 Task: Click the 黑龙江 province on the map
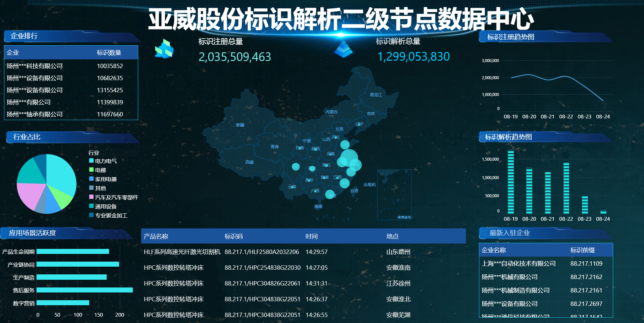coord(376,95)
